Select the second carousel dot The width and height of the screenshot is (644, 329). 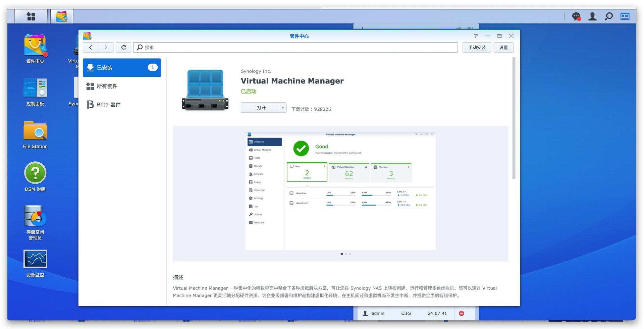click(x=346, y=254)
